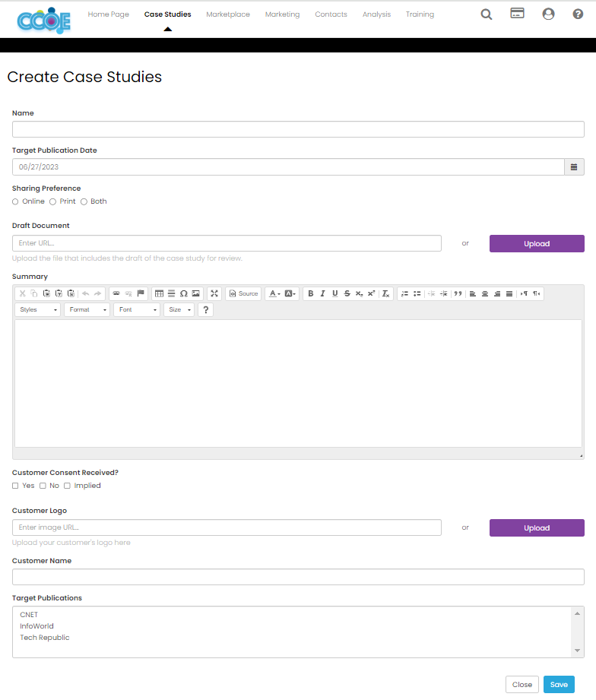The width and height of the screenshot is (596, 700).
Task: Open the help question mark in header
Action: click(578, 14)
